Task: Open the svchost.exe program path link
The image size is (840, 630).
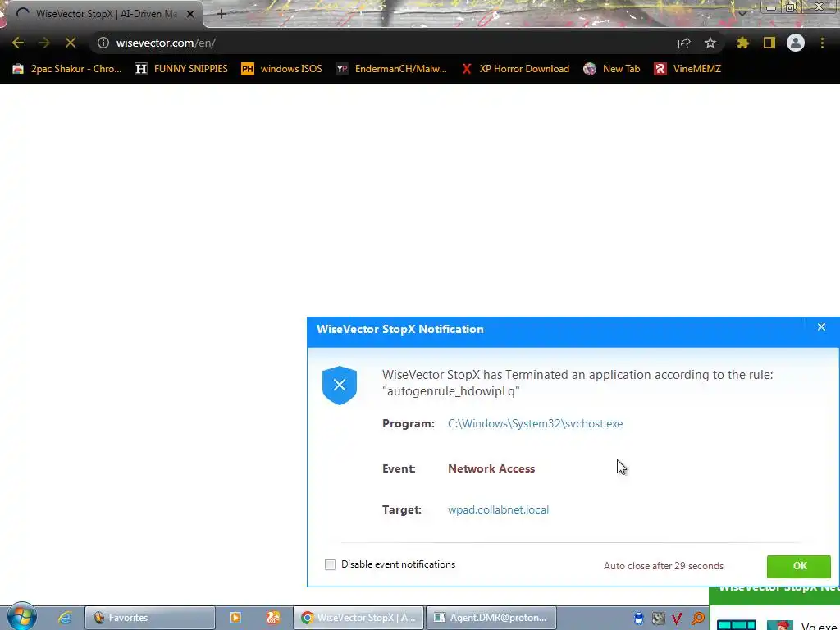Action: 535,423
